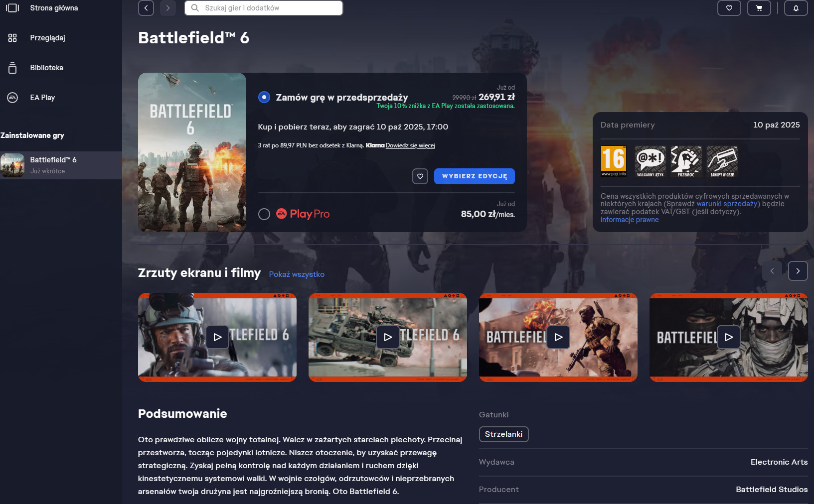The width and height of the screenshot is (814, 504).
Task: Click the WYBIERZ EDYCJĘ button
Action: (x=475, y=176)
